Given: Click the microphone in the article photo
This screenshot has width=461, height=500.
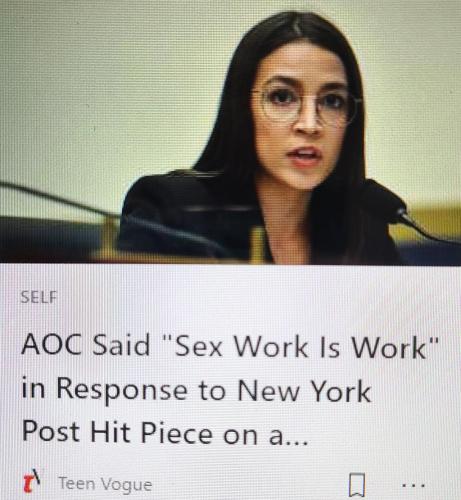Looking at the screenshot, I should point(390,200).
